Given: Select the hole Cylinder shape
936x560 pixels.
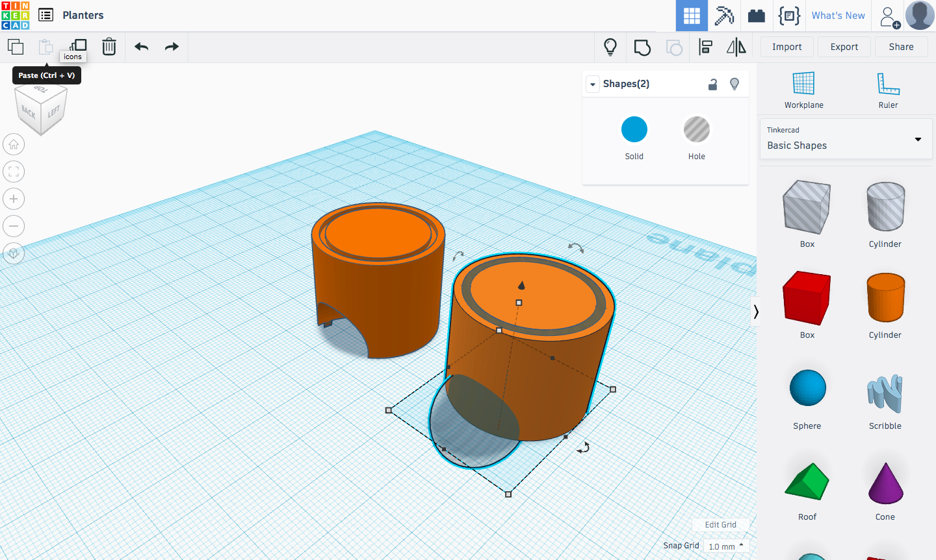Looking at the screenshot, I should coord(885,207).
